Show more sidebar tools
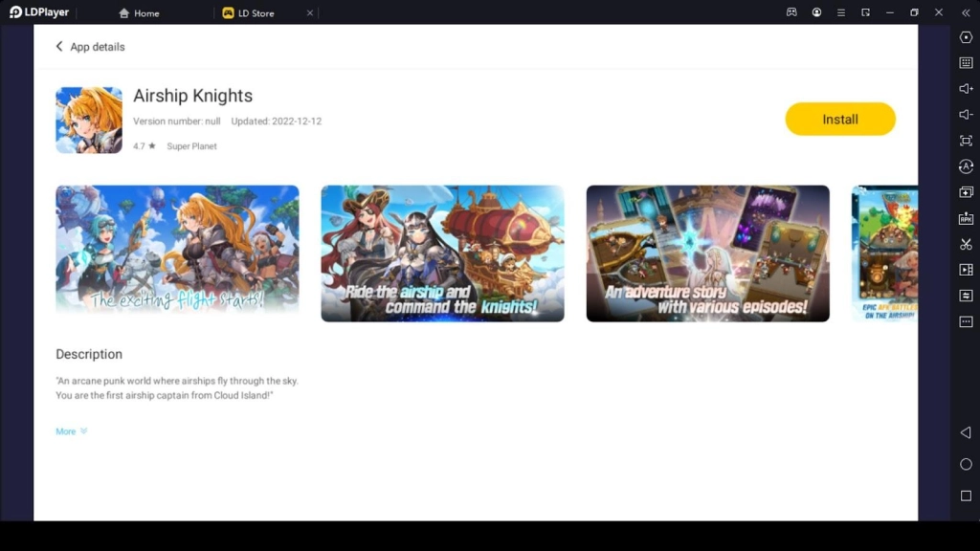 coord(966,321)
